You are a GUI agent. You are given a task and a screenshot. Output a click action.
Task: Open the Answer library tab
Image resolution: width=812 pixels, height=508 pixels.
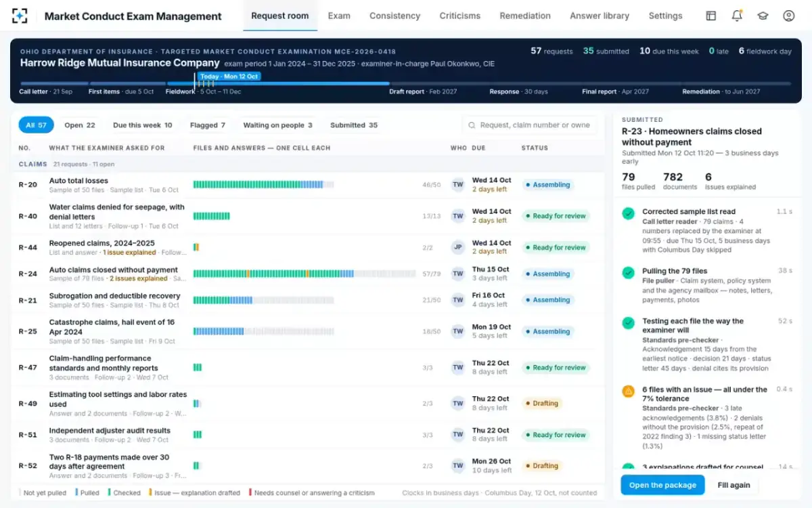(600, 16)
